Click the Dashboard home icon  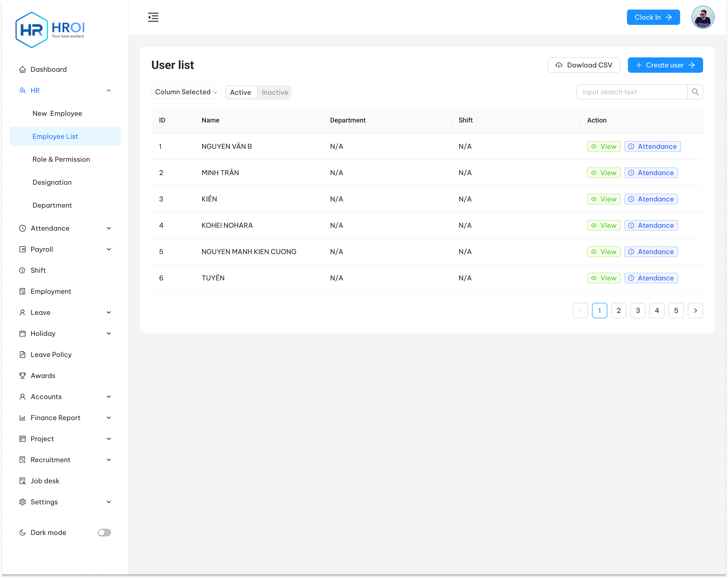pyautogui.click(x=22, y=70)
